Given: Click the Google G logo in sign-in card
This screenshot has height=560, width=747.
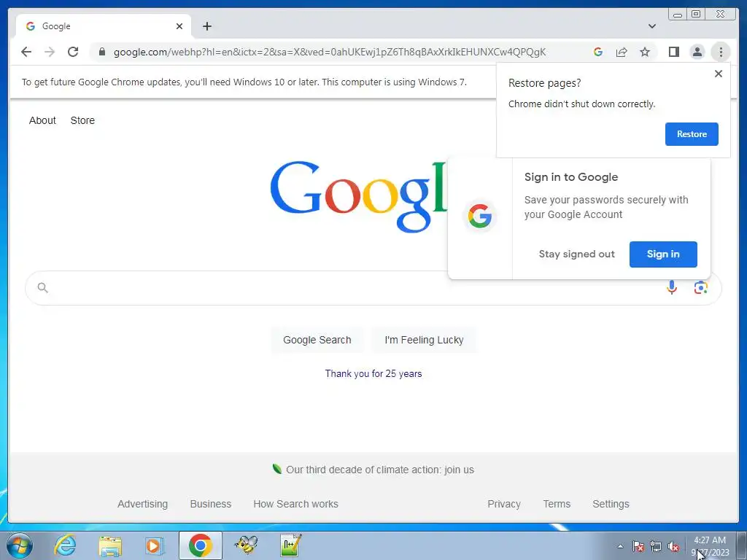Looking at the screenshot, I should pos(480,216).
